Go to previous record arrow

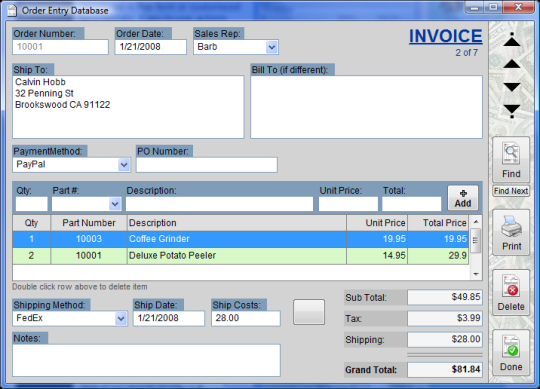(512, 64)
